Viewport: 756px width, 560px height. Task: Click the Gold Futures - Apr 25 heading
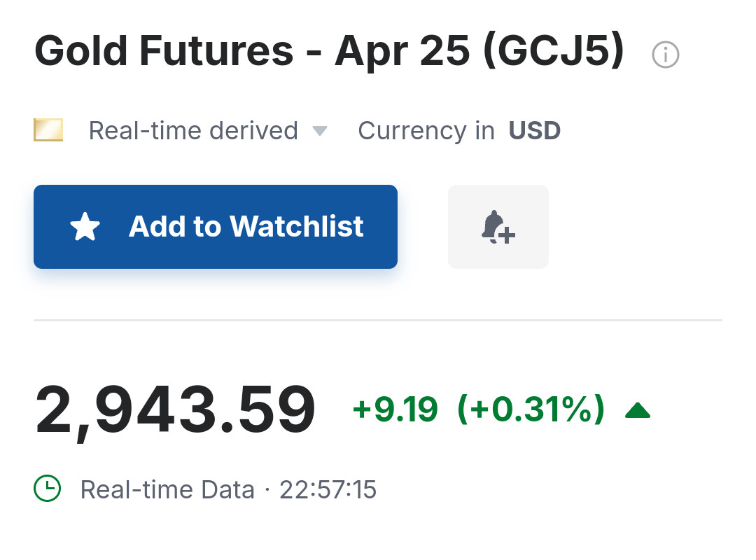point(252,51)
